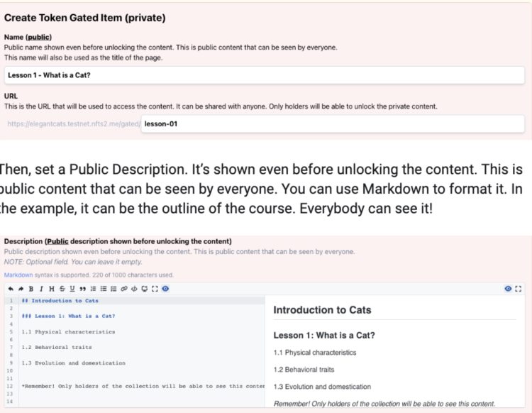Insert a block quote

pyautogui.click(x=82, y=289)
